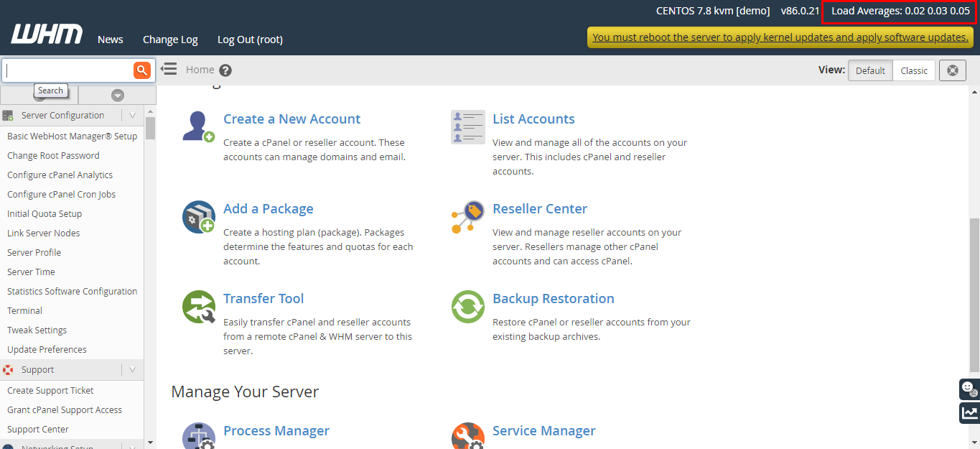Launch Terminal from the sidebar
The image size is (980, 449).
pyautogui.click(x=24, y=311)
